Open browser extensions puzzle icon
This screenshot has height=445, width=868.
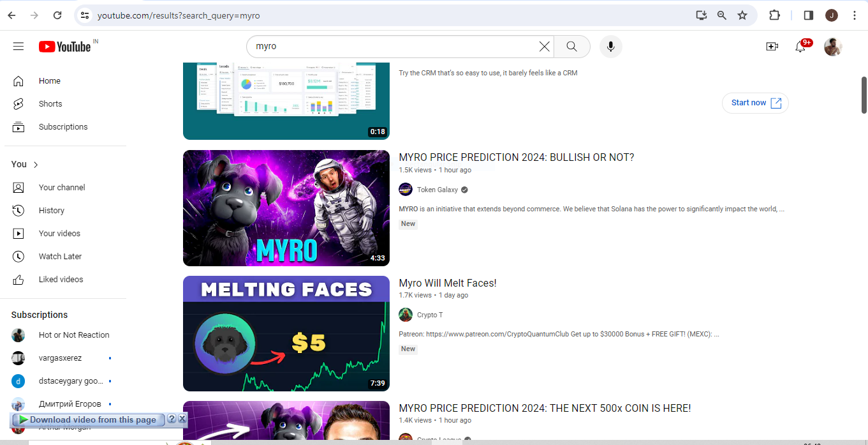tap(774, 15)
